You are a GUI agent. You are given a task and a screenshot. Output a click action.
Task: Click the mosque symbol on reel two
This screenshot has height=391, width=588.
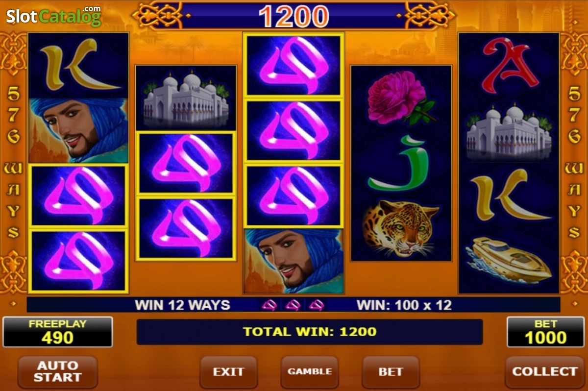click(x=186, y=98)
